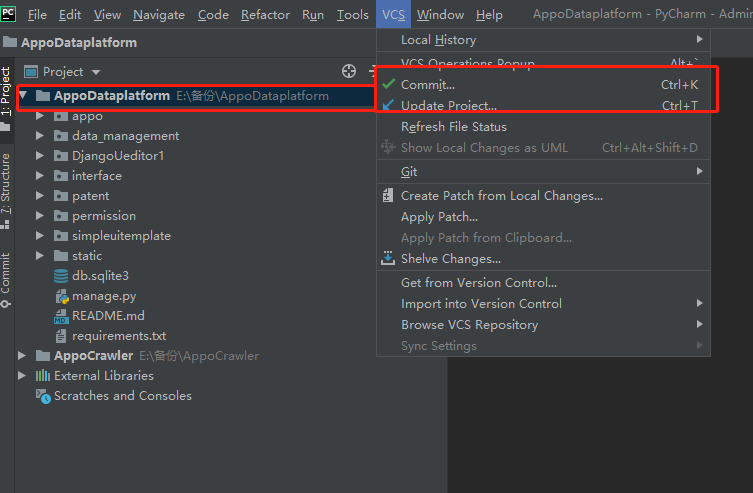Click the Show Local Changes UML icon

pyautogui.click(x=388, y=147)
